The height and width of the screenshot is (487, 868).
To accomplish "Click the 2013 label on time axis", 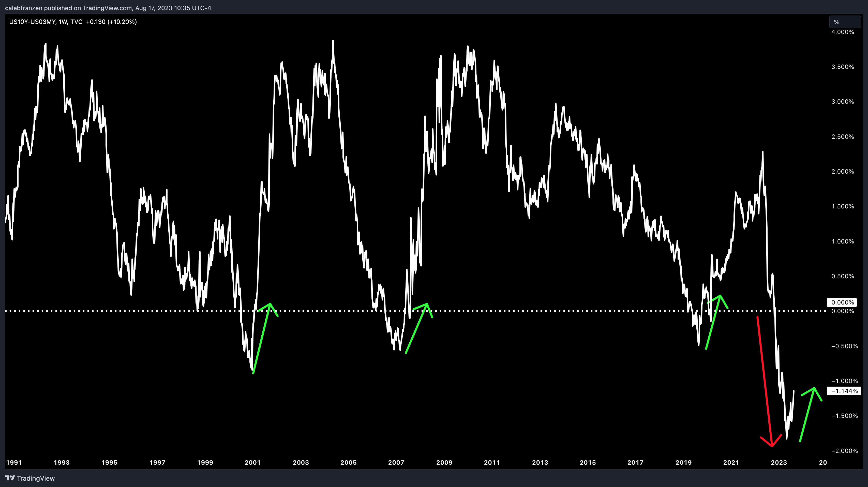I will (540, 462).
